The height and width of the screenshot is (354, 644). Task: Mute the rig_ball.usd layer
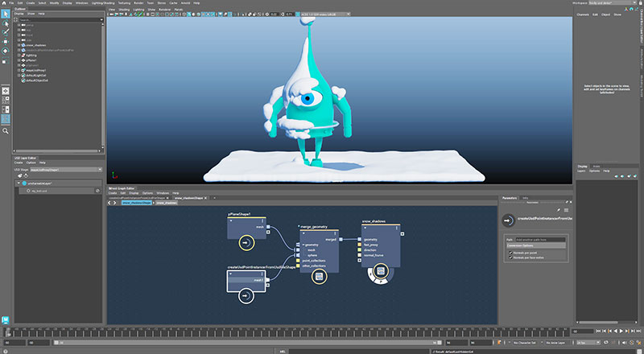tap(97, 191)
